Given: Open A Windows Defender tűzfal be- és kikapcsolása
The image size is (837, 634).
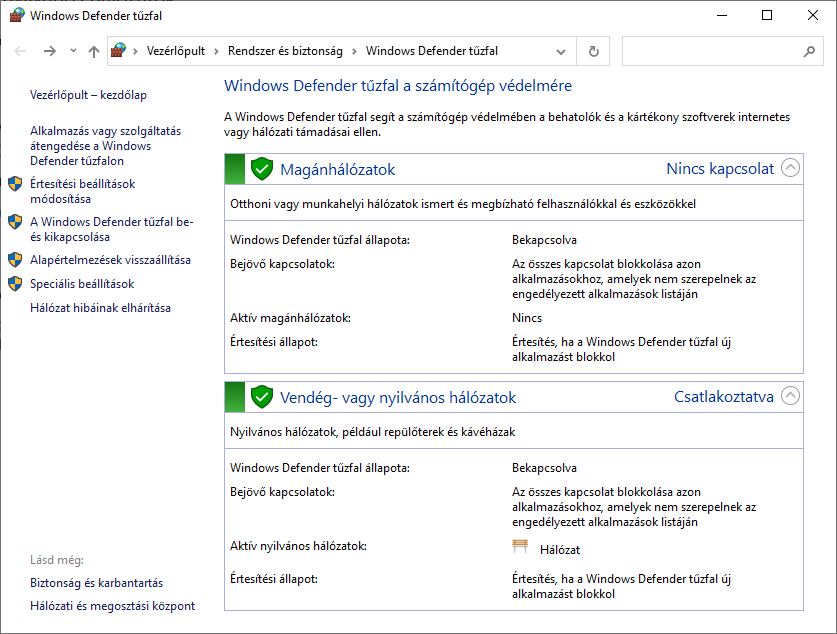Looking at the screenshot, I should [x=112, y=229].
